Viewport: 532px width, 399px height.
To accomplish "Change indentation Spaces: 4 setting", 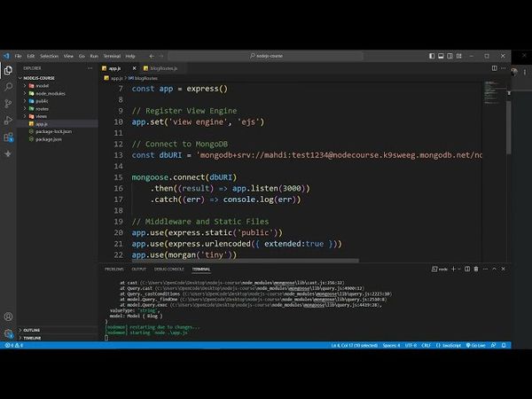I will [391, 345].
